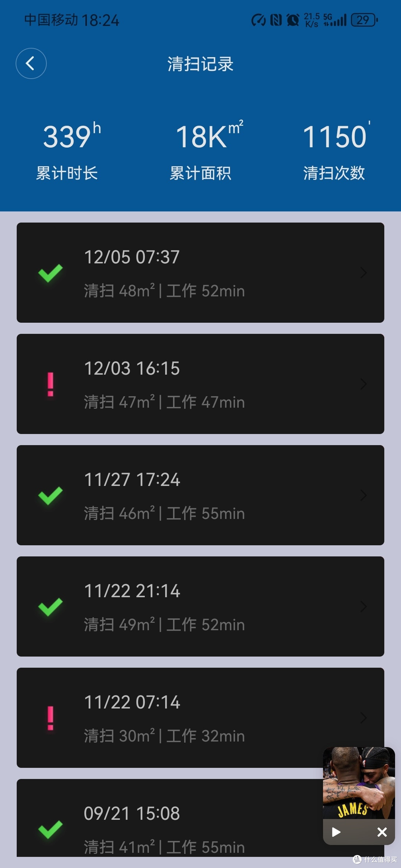Tap the back arrow button
Image resolution: width=401 pixels, height=868 pixels.
pos(31,63)
